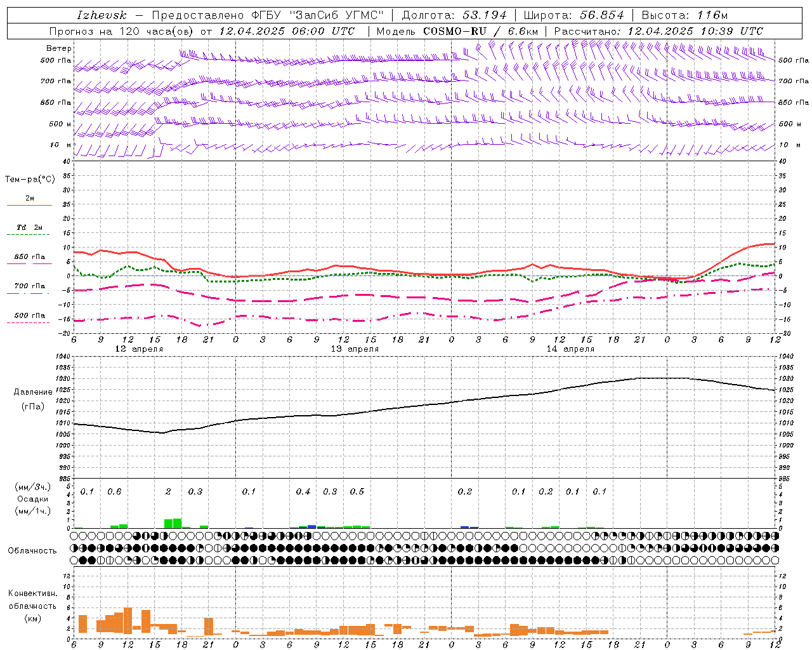
Task: Click 'Рассчитано: 12.04.2025 10:39 UTC' text
Action: pyautogui.click(x=658, y=31)
